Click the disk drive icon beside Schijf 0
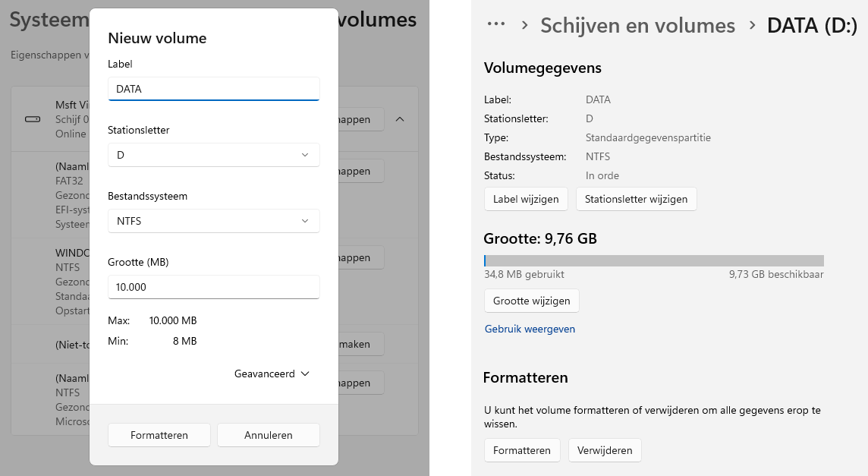The height and width of the screenshot is (476, 868). (x=33, y=119)
